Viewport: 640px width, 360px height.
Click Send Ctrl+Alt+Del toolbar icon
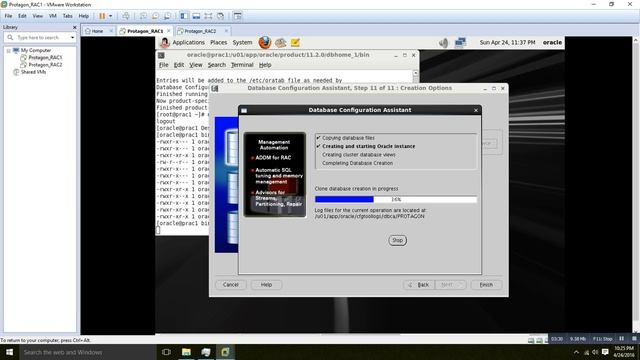tap(126, 16)
